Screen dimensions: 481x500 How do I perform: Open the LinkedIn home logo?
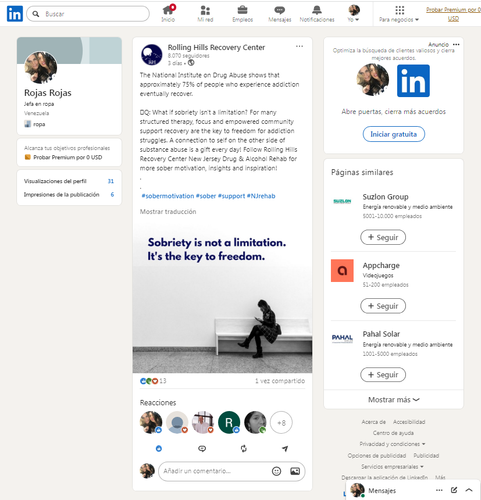[15, 14]
